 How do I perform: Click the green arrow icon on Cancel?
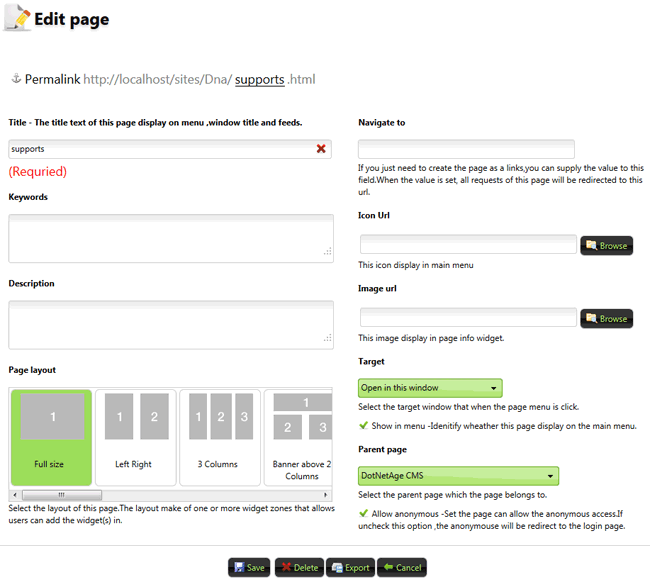(388, 567)
